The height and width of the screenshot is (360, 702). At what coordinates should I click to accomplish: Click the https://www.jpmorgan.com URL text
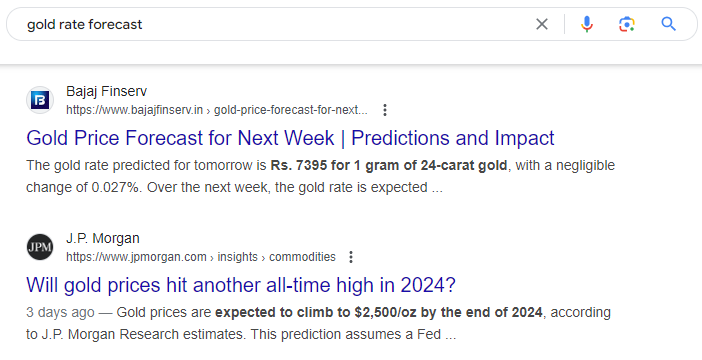pos(136,257)
